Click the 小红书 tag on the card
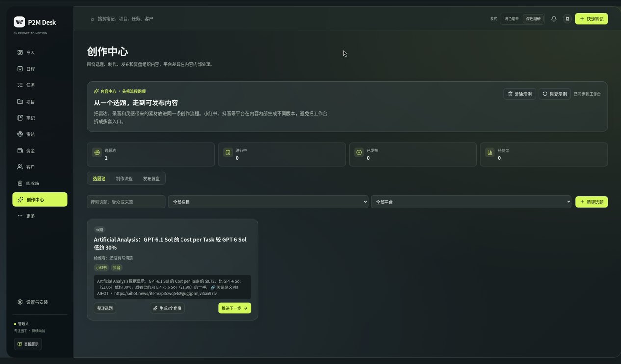Image resolution: width=621 pixels, height=364 pixels. tap(102, 268)
